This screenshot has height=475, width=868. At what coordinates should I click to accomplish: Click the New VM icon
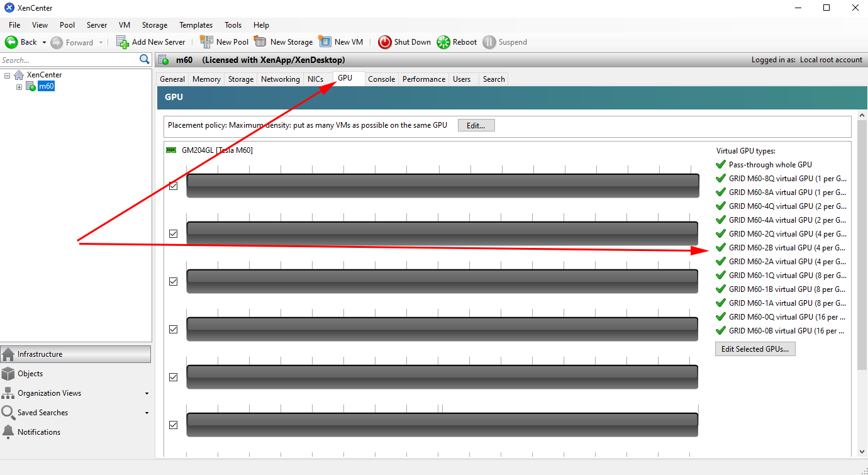point(325,42)
